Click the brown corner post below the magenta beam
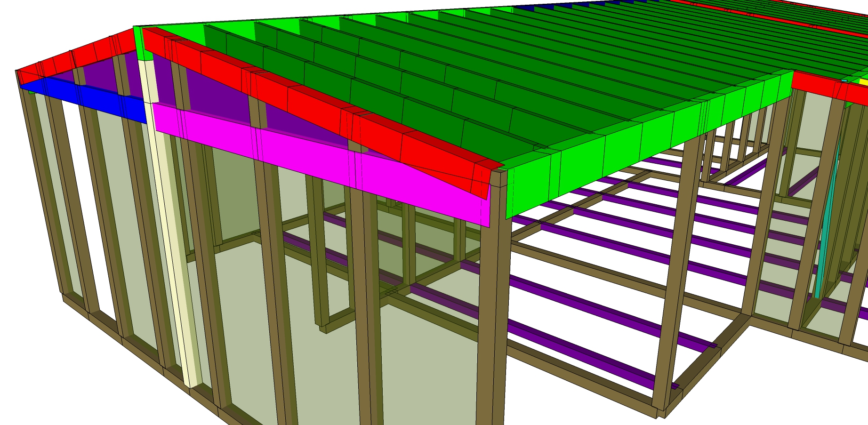Screen dimensions: 868x425 492,320
